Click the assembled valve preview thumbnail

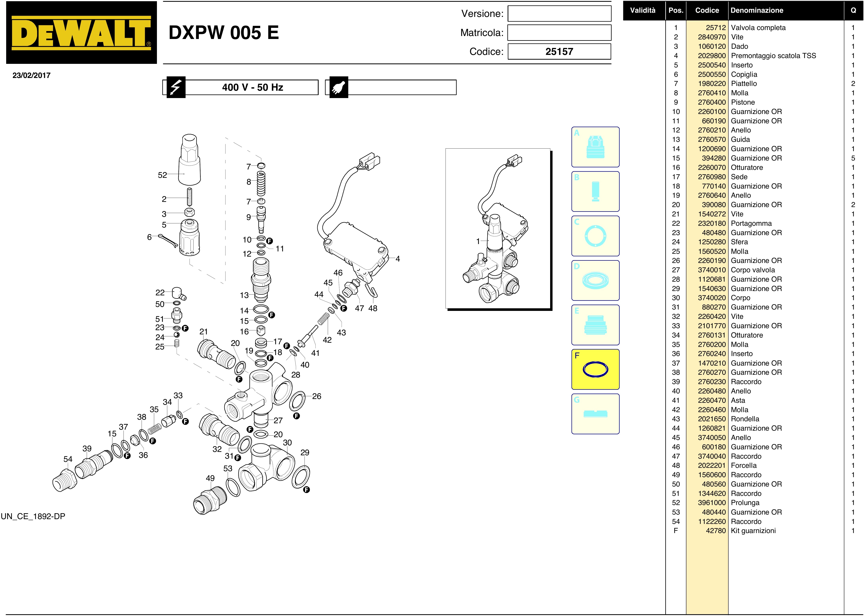point(498,229)
